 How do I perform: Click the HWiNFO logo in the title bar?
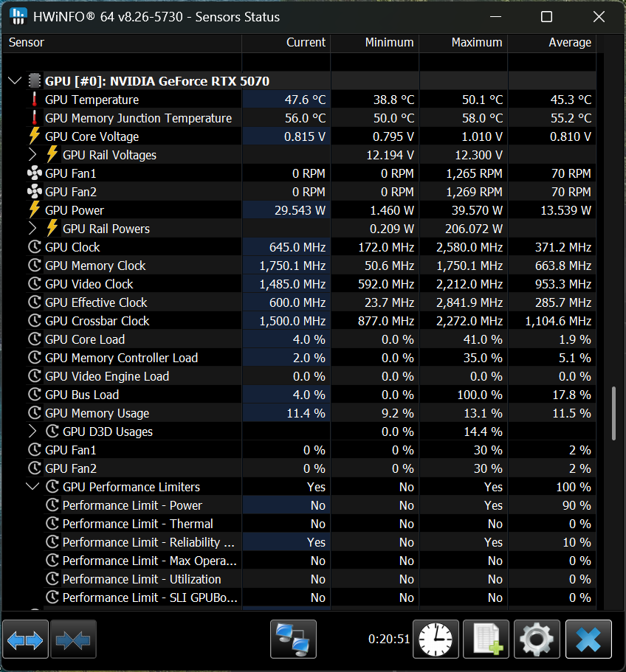pyautogui.click(x=18, y=16)
